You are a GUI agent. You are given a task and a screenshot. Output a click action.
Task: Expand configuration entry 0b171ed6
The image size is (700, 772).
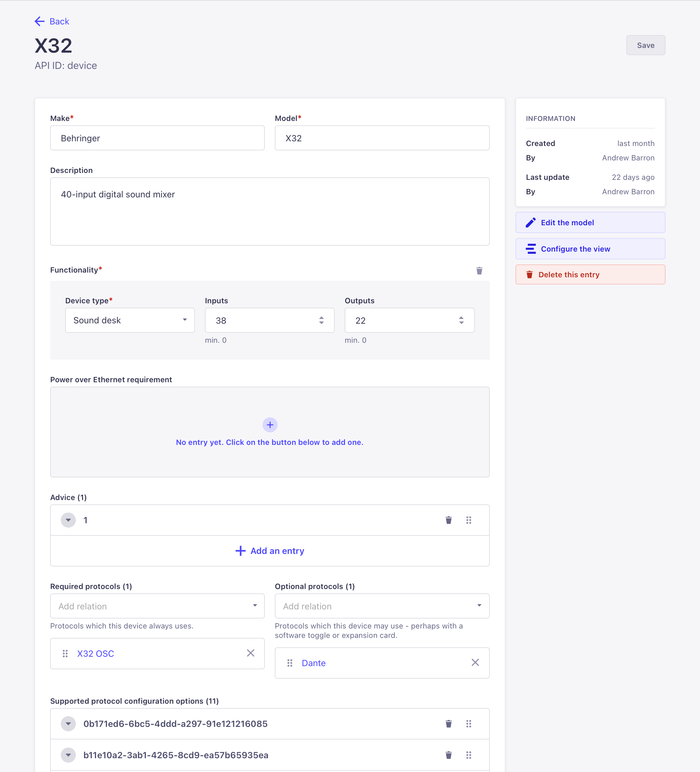click(x=68, y=724)
